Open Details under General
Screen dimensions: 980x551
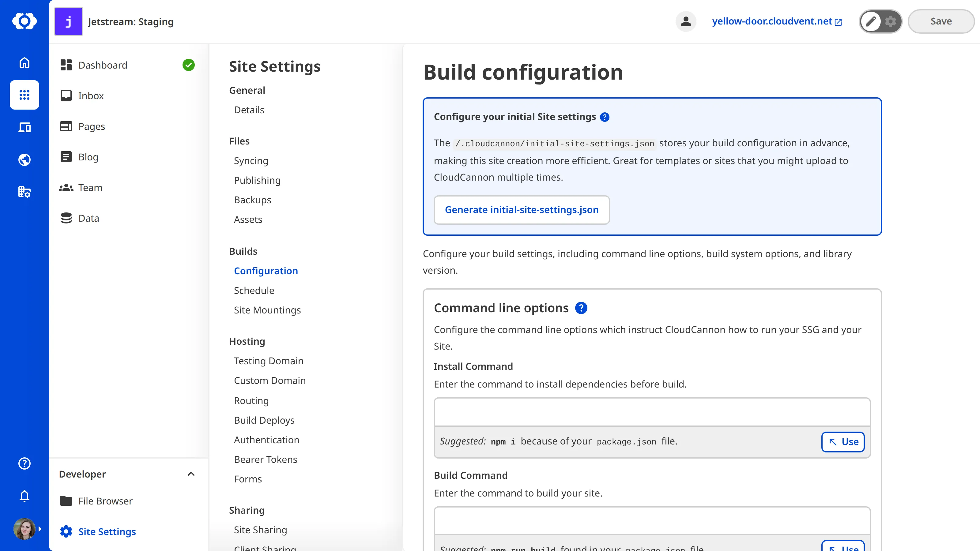249,110
